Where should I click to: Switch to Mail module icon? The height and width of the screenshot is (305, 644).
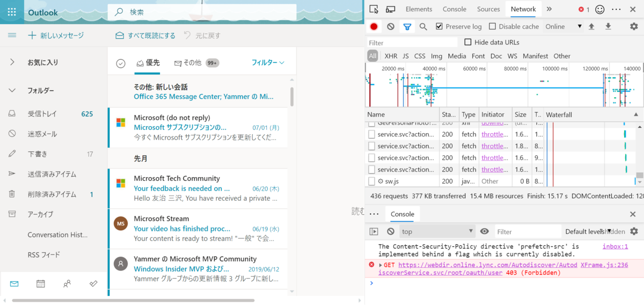pos(14,284)
